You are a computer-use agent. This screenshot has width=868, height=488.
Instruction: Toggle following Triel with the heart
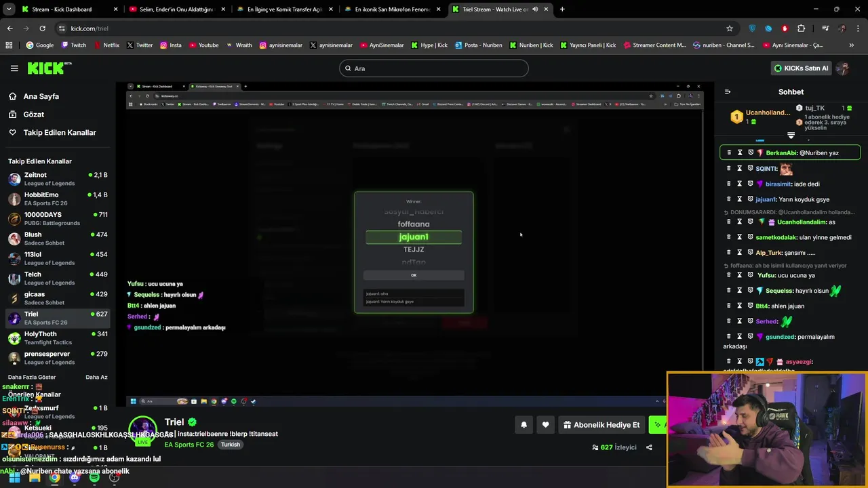pyautogui.click(x=545, y=425)
